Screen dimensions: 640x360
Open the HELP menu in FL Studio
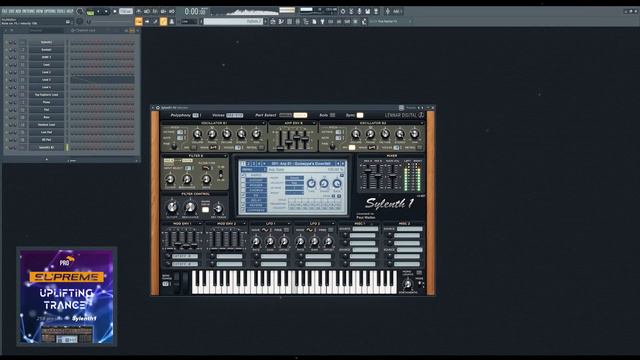(70, 11)
